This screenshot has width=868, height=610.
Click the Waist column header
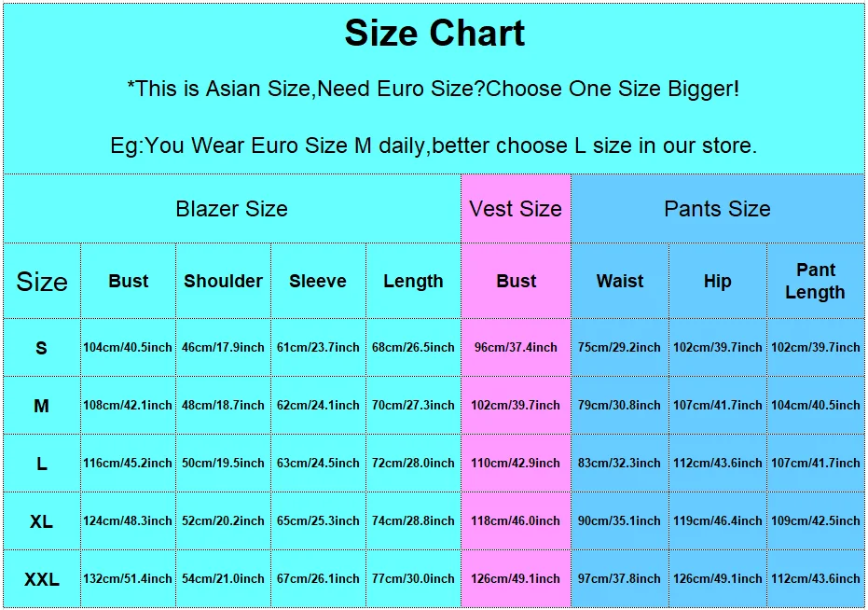pos(620,281)
